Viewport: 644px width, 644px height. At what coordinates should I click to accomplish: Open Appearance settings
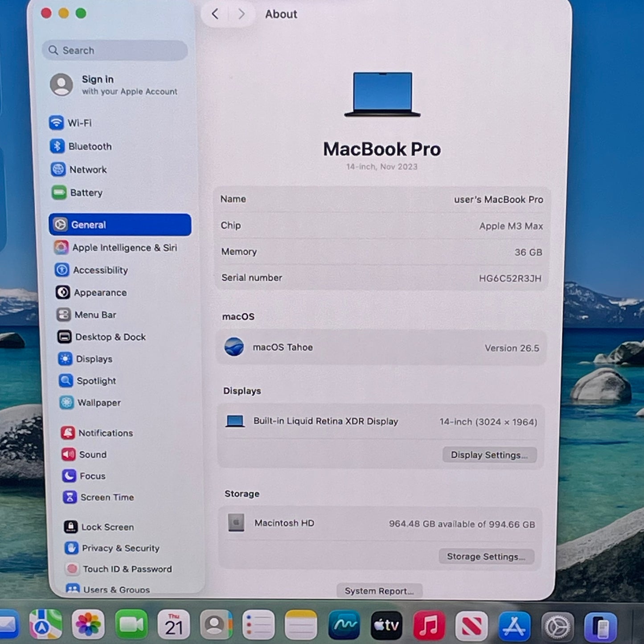[91, 292]
